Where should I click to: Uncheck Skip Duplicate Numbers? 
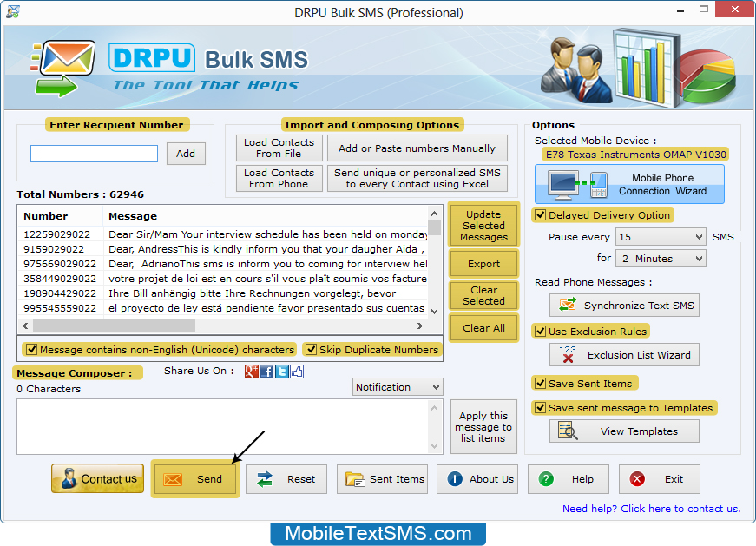(312, 349)
